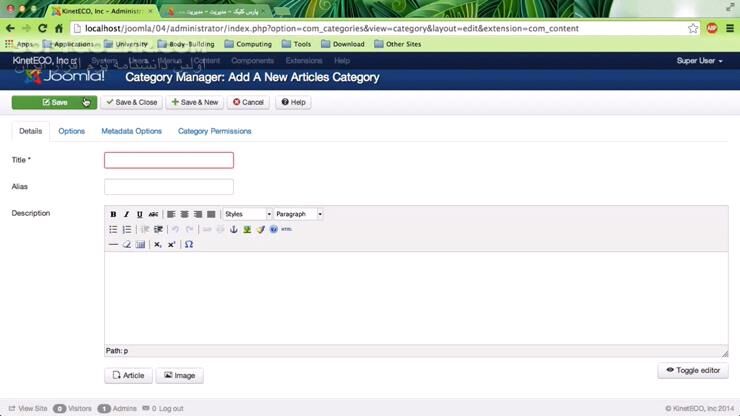Click the Cancel button
Viewport: 740px width, 416px height.
click(x=248, y=102)
